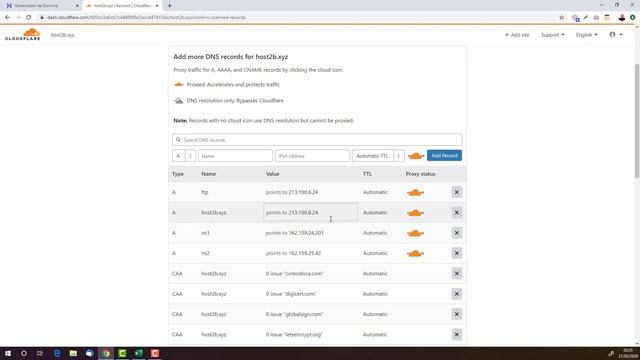Image resolution: width=640 pixels, height=360 pixels.
Task: Open Excel from the taskbar
Action: pyautogui.click(x=138, y=353)
